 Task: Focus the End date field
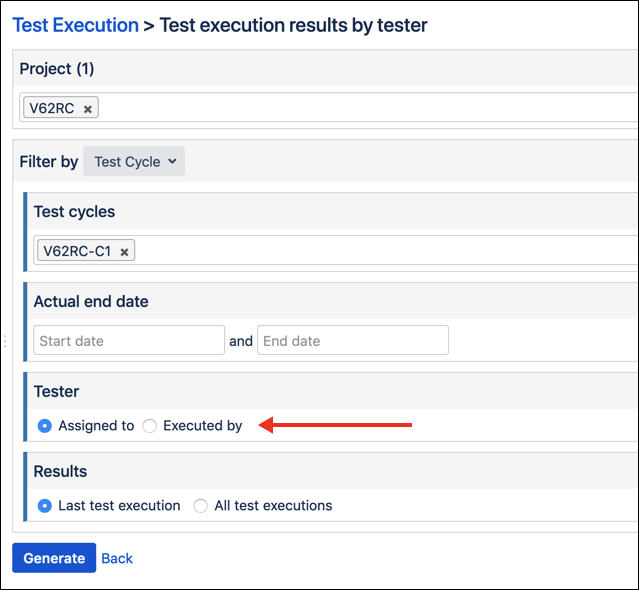point(352,341)
